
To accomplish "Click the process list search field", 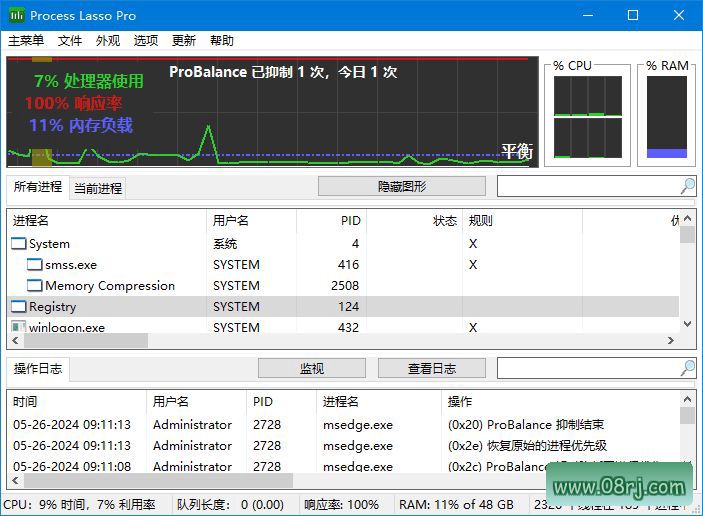I will coord(588,186).
